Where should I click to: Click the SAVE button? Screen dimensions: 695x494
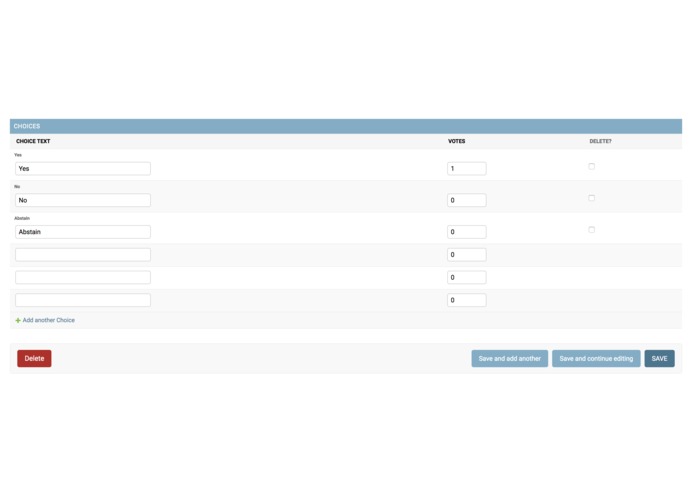pos(660,358)
